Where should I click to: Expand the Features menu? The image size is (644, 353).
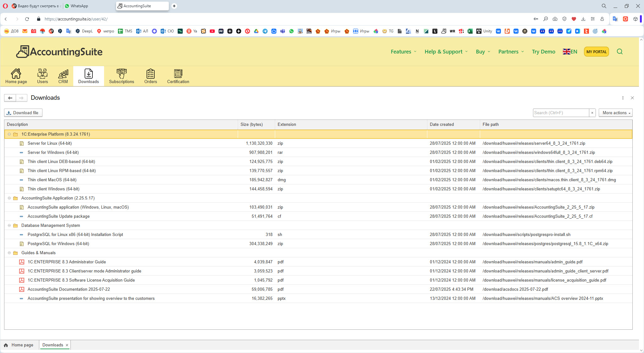coord(403,52)
